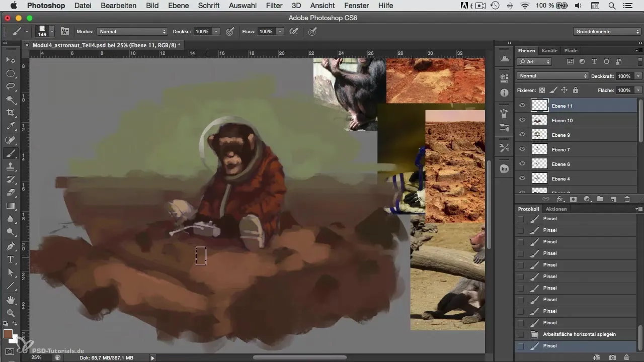The image size is (644, 362).
Task: Hide layer Ebene 4
Action: tap(522, 178)
